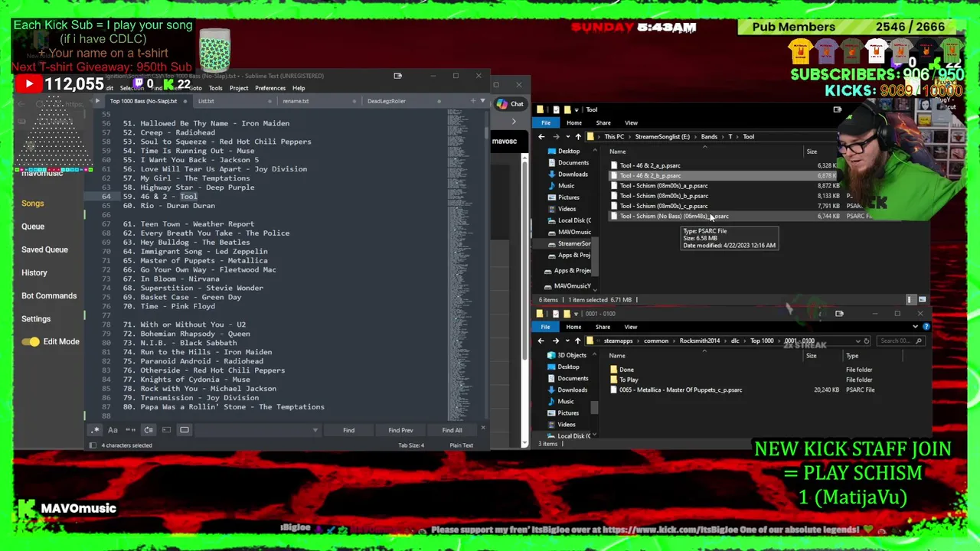Open Queue in the left sidebar
Image resolution: width=980 pixels, height=551 pixels.
click(x=33, y=227)
